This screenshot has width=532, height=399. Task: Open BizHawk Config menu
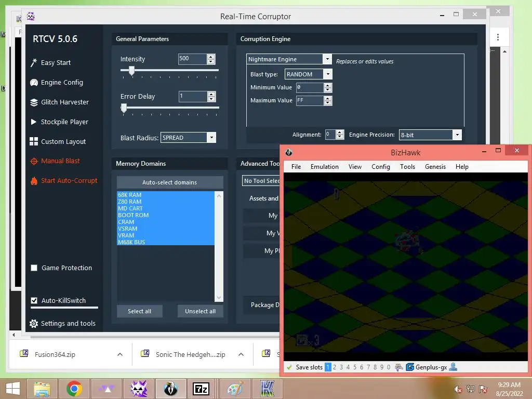[x=381, y=167]
